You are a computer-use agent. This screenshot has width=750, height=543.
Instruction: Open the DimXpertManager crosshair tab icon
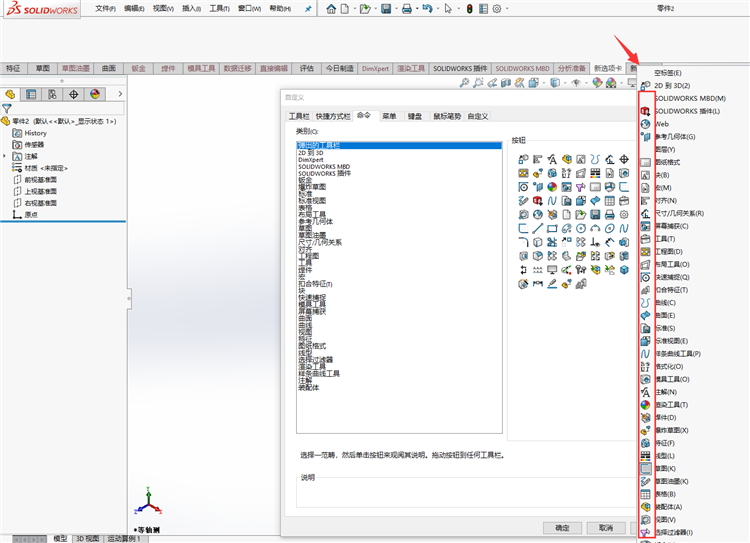74,94
